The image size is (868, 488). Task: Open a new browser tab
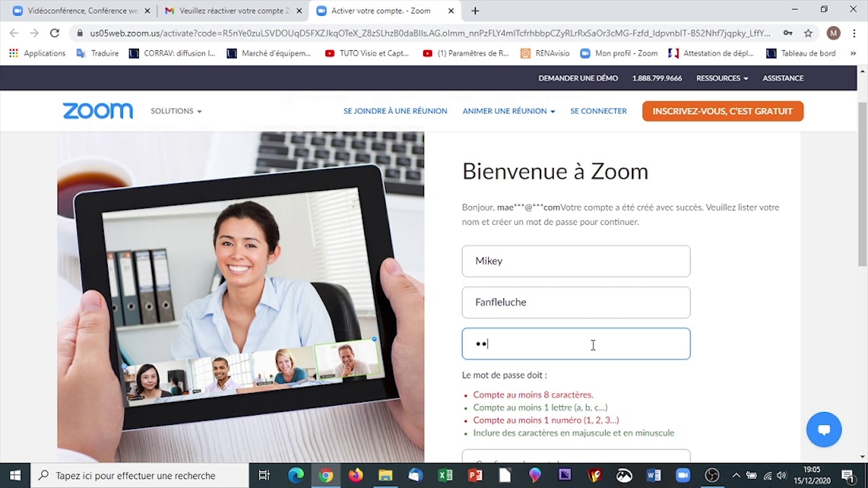(x=475, y=11)
